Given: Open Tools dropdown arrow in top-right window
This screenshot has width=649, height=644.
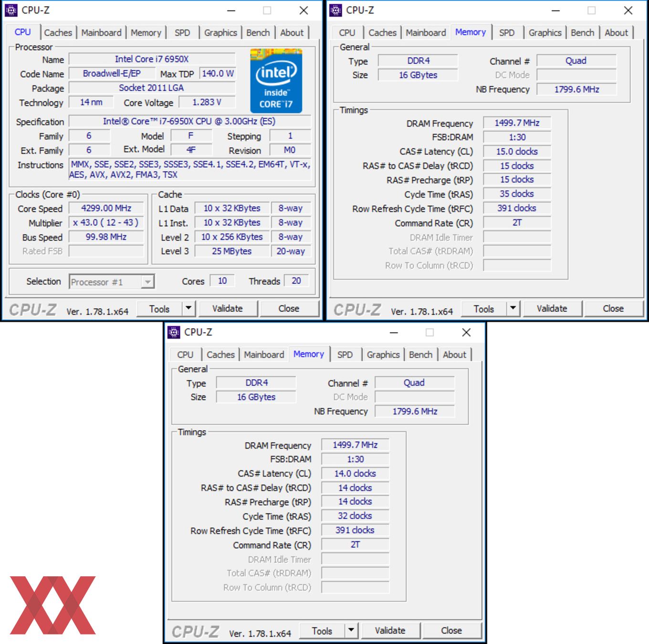Looking at the screenshot, I should click(x=513, y=309).
